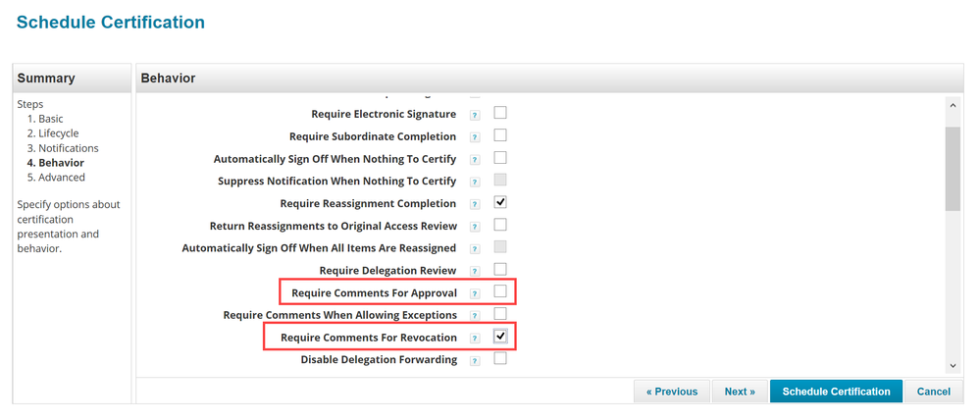Click the vertical scrollbar thumb
980x420 pixels.
point(953,167)
